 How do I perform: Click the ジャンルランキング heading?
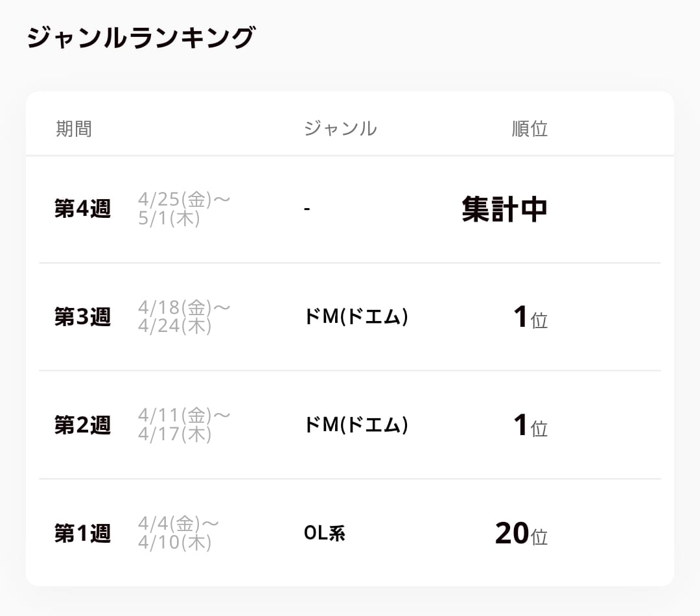[x=141, y=38]
